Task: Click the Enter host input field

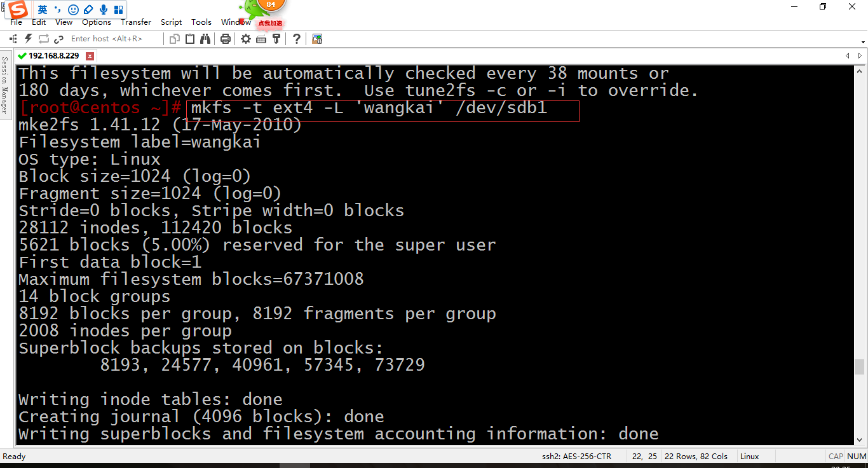Action: (x=114, y=39)
